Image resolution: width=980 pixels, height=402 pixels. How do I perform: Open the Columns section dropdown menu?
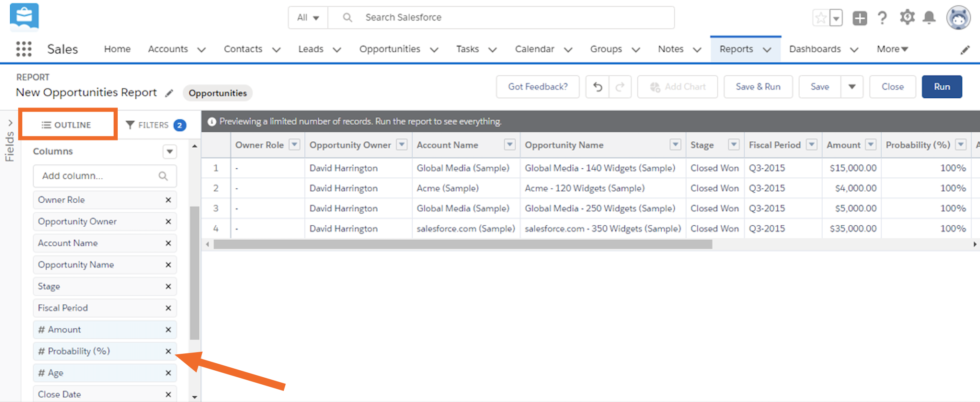click(170, 152)
